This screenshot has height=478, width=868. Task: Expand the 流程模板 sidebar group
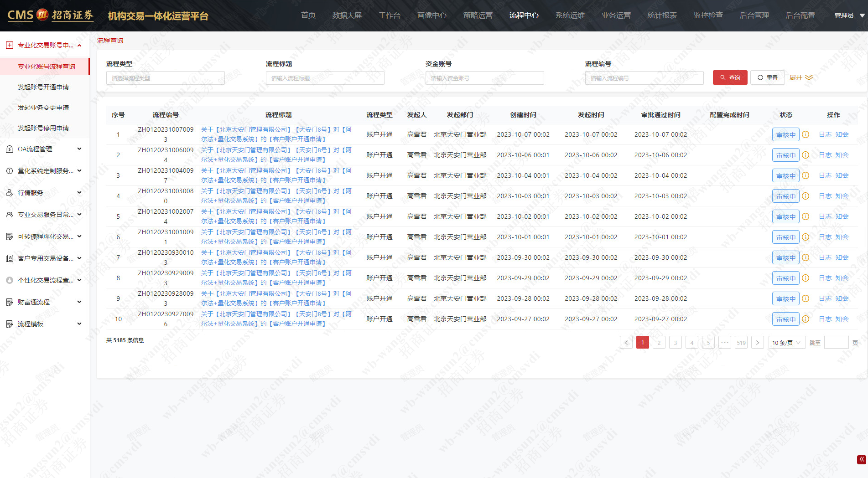click(79, 324)
